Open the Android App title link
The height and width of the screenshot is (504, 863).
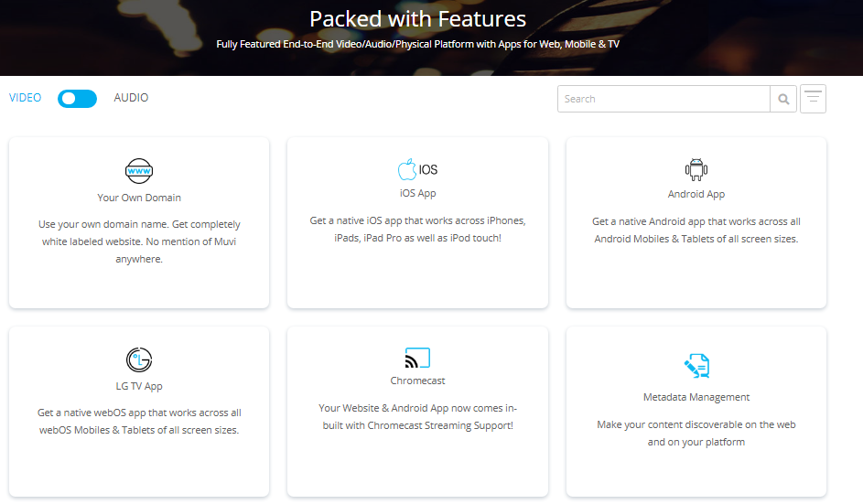coord(696,194)
